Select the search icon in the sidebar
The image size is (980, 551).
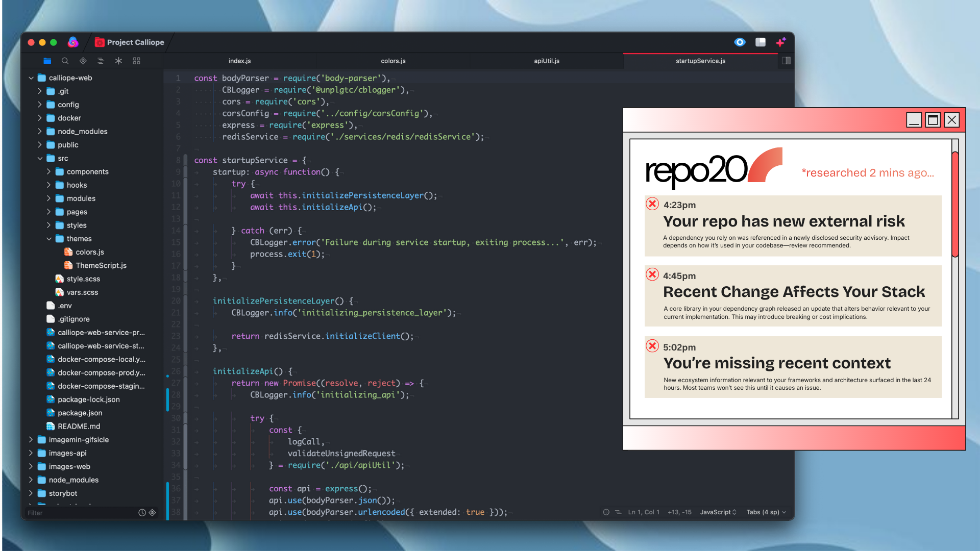tap(65, 61)
